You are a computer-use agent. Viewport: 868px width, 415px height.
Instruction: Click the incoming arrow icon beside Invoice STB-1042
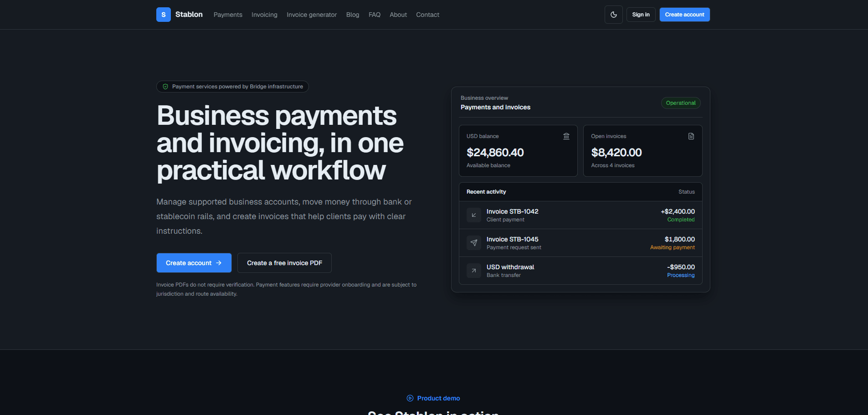(474, 215)
